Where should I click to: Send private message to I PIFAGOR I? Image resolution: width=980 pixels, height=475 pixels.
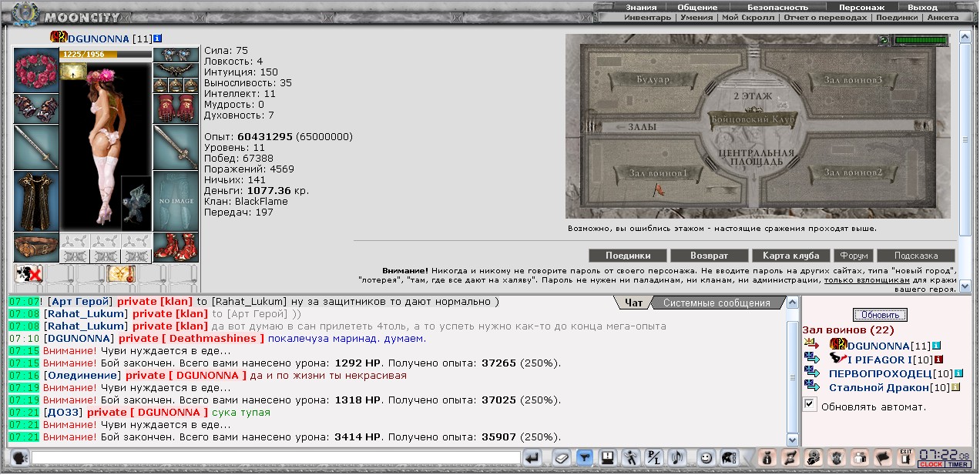[812, 360]
